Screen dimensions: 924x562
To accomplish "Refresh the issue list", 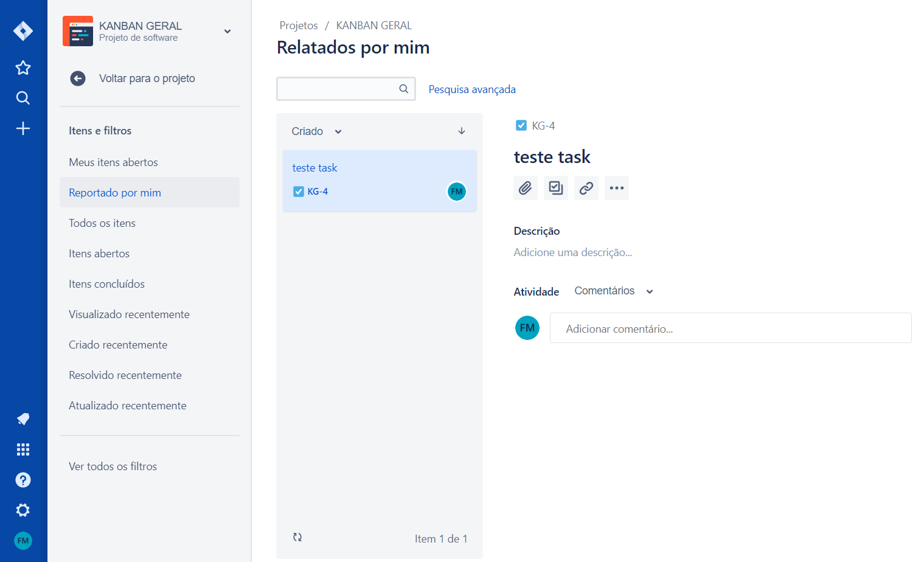I will click(x=297, y=537).
